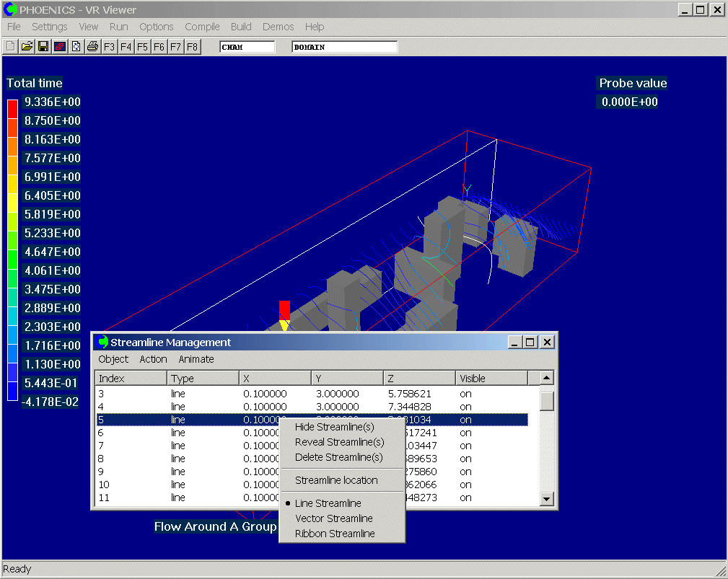Click streamline list scroll up arrow
The height and width of the screenshot is (579, 728).
click(547, 378)
